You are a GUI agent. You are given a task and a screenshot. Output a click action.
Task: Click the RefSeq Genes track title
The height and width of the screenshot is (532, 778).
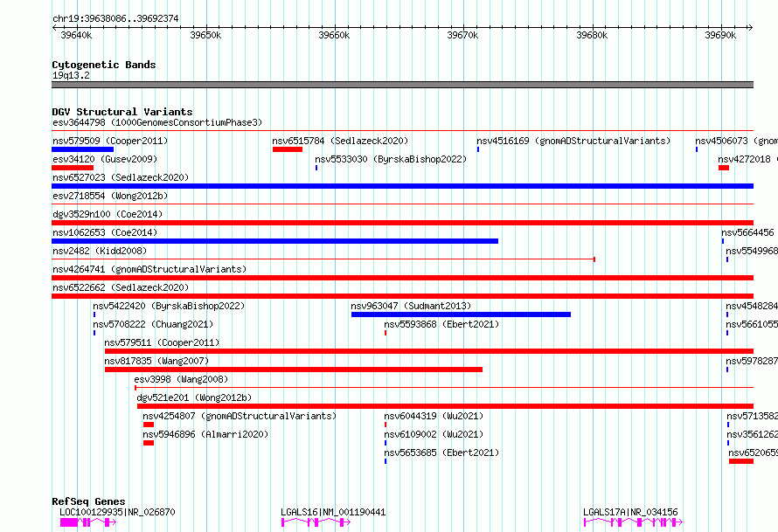pyautogui.click(x=88, y=501)
